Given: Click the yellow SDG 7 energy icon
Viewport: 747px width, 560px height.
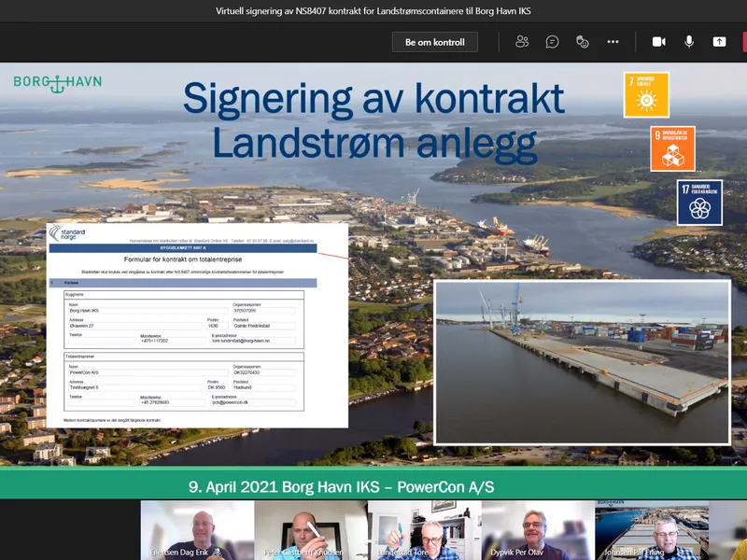Looking at the screenshot, I should 646,95.
